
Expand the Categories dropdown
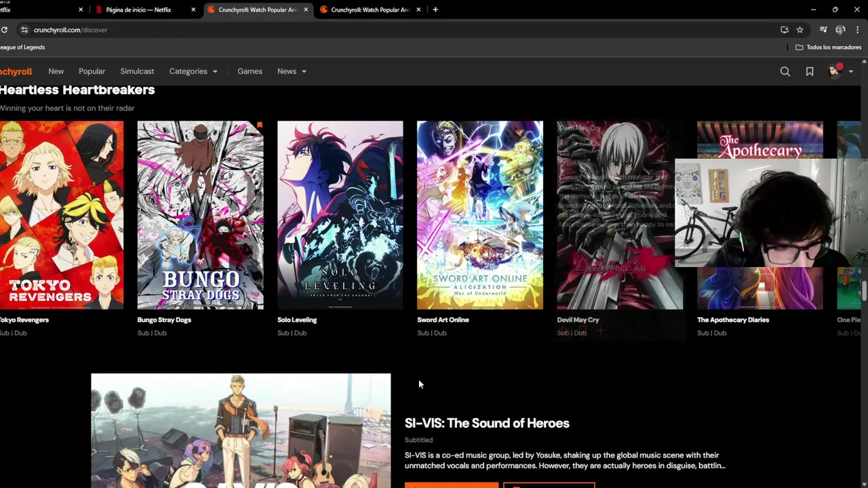(x=193, y=71)
